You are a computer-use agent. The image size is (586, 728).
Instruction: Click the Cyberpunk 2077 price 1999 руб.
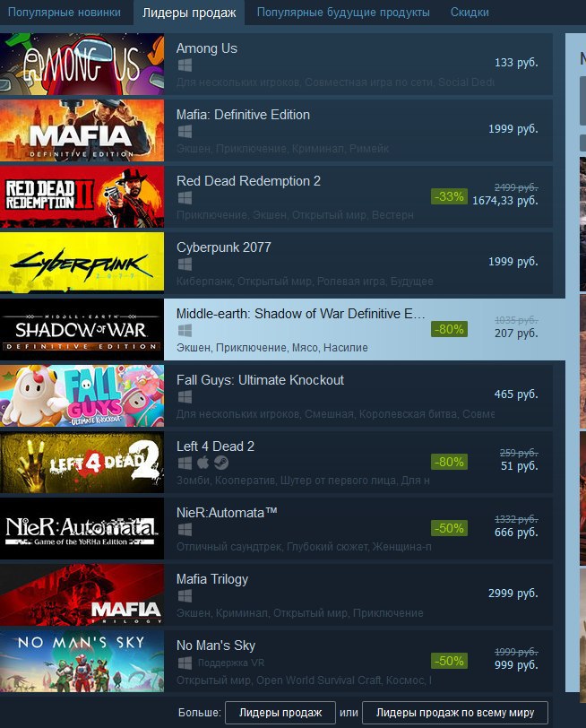[x=513, y=262]
